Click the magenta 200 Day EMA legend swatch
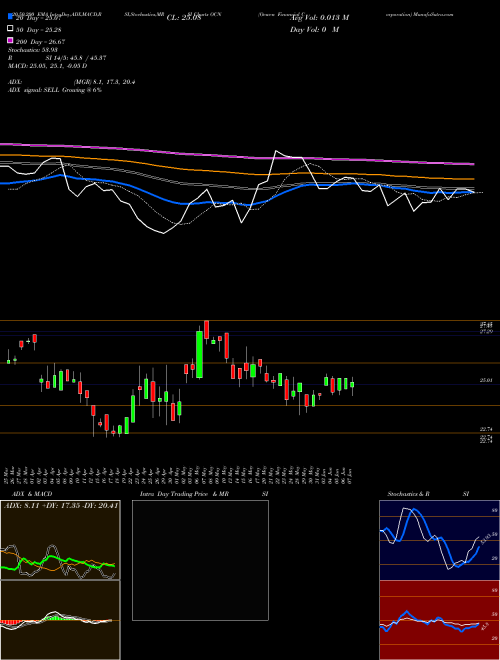 [10, 41]
